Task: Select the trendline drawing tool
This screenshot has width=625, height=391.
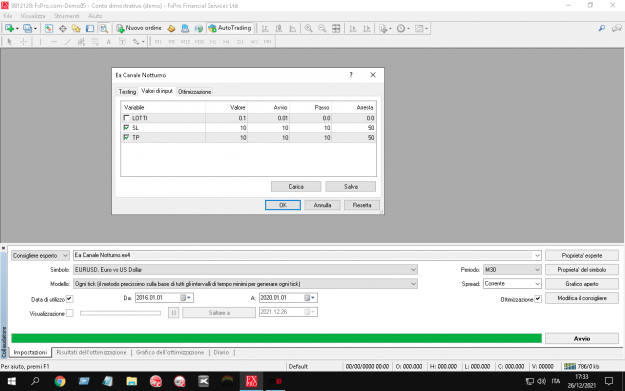Action: tap(68, 41)
